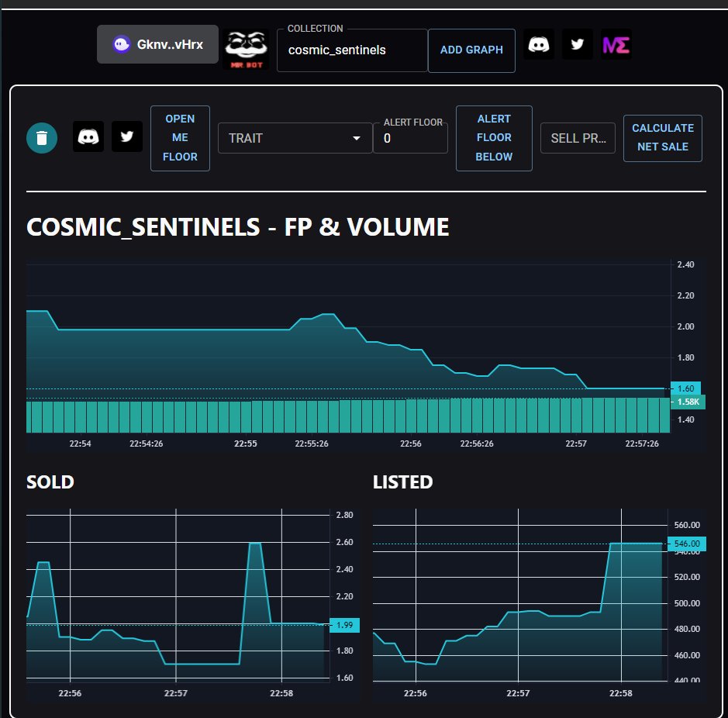This screenshot has width=728, height=718.
Task: Click the SELL PR... input field
Action: 578,138
